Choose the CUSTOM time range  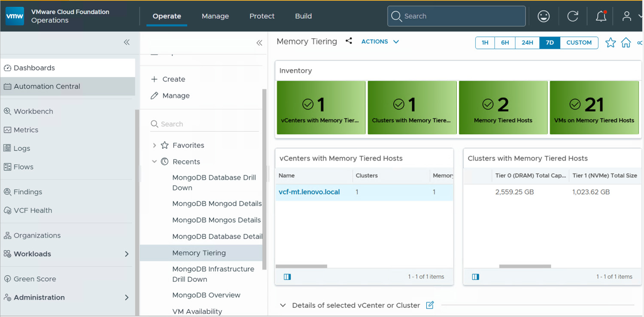(579, 43)
